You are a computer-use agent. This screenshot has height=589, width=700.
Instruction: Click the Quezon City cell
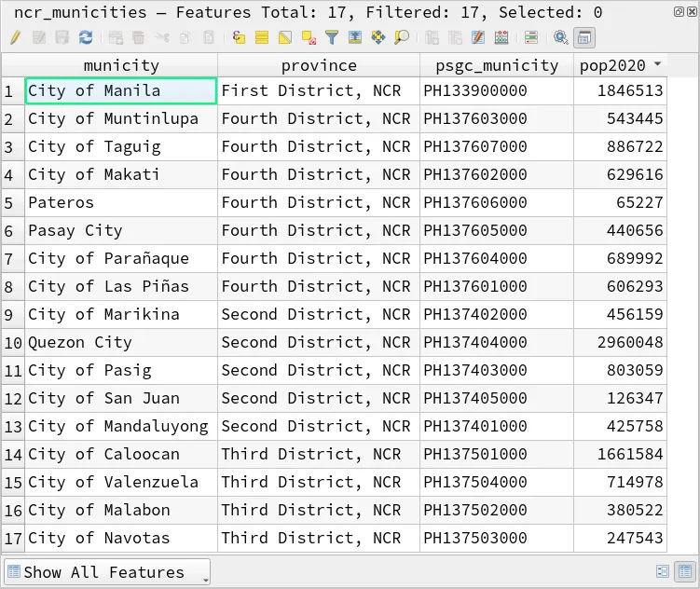point(121,342)
